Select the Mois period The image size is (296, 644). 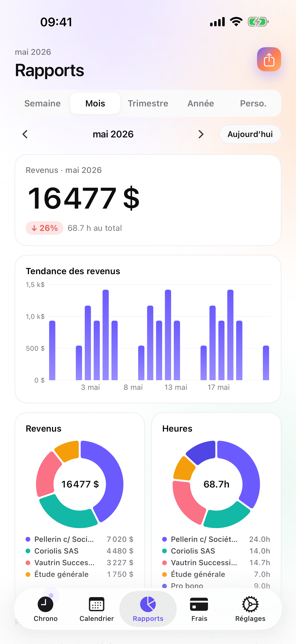[95, 104]
